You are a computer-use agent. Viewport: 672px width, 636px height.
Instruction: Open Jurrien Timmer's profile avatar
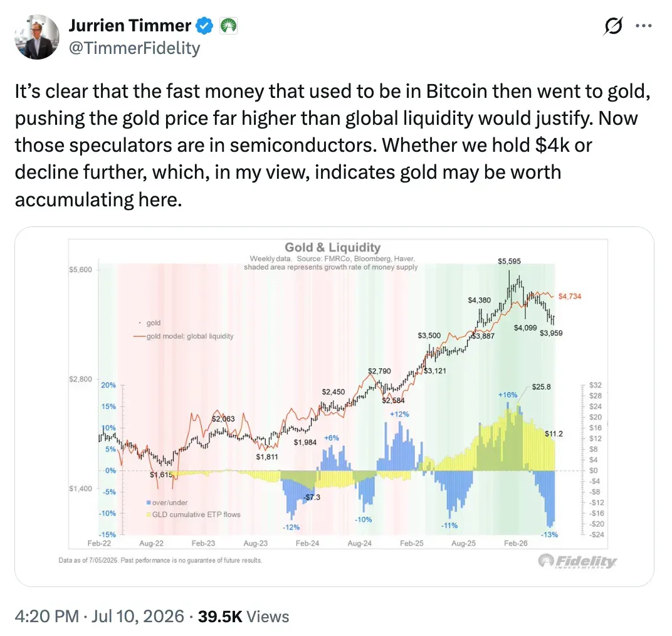pyautogui.click(x=37, y=37)
